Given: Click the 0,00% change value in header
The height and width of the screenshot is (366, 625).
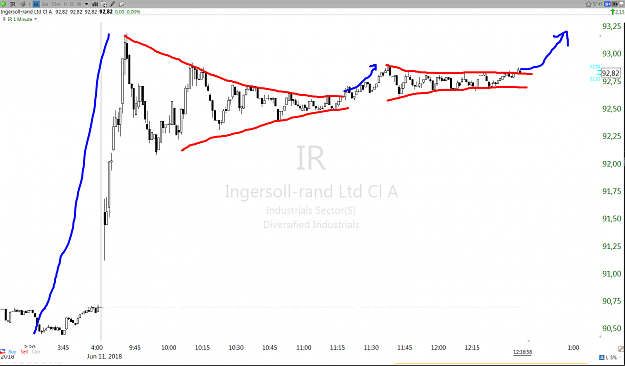Looking at the screenshot, I should pyautogui.click(x=133, y=12).
